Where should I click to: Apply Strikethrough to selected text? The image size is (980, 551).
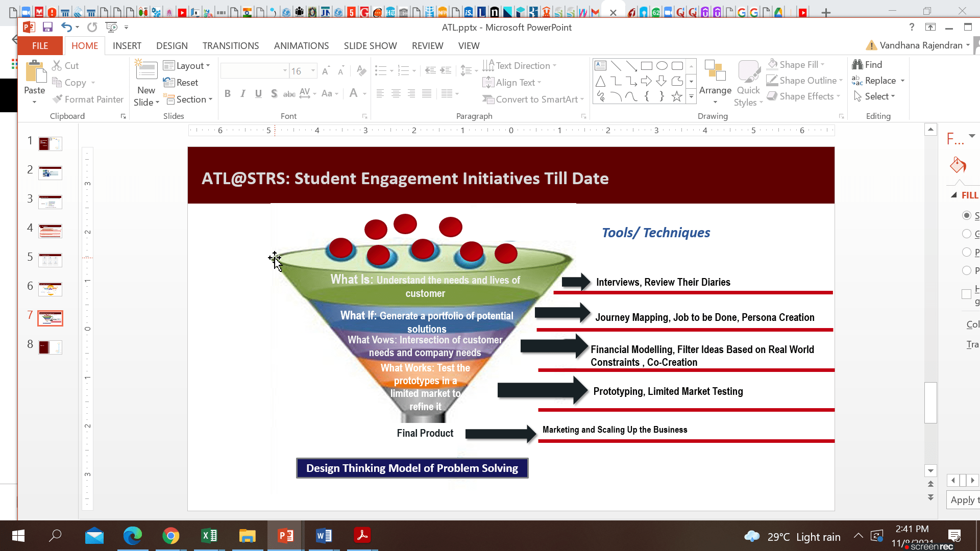point(289,94)
